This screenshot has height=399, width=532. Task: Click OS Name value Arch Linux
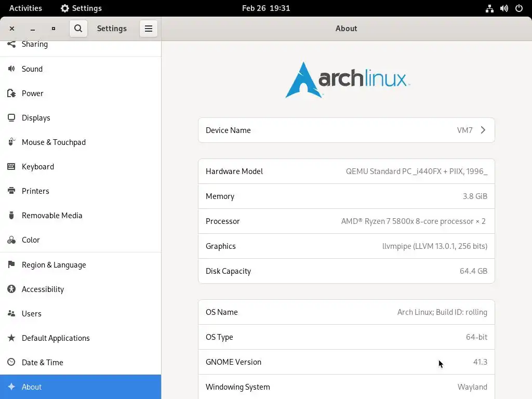point(442,312)
